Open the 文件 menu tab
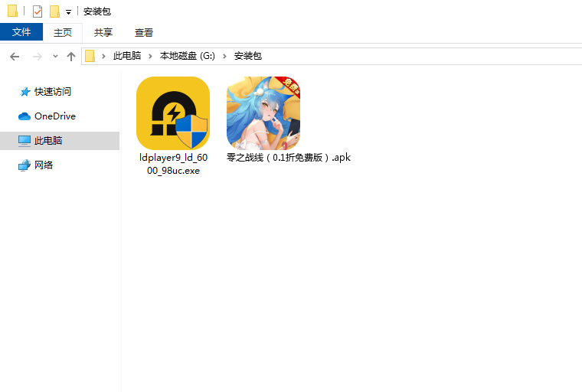Viewport: 582px width, 392px height. (21, 32)
